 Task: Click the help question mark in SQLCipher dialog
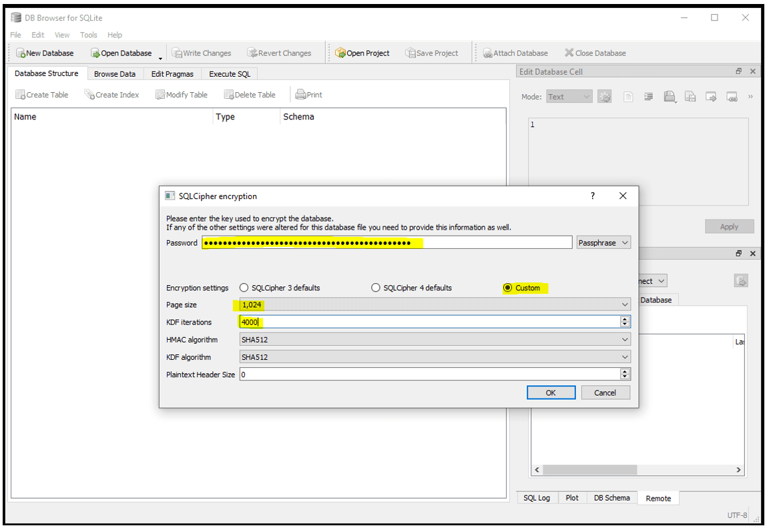click(x=593, y=196)
